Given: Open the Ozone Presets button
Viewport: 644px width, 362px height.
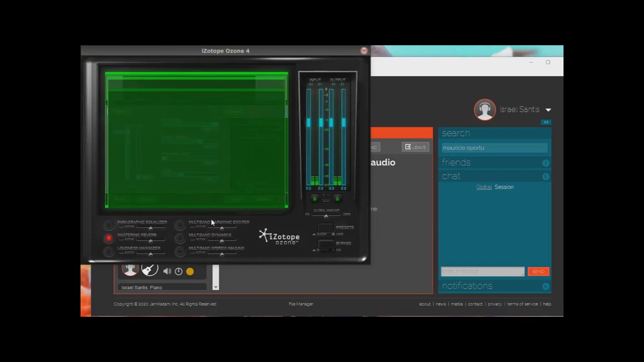Looking at the screenshot, I should click(x=326, y=227).
